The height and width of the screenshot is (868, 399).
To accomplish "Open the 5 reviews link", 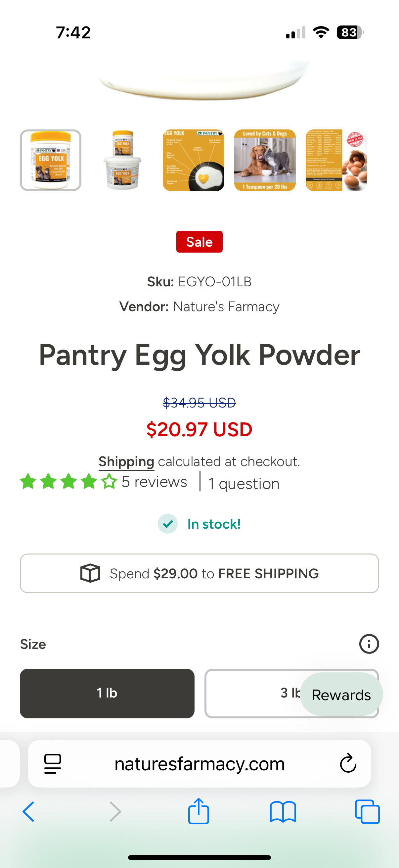I will [x=154, y=482].
